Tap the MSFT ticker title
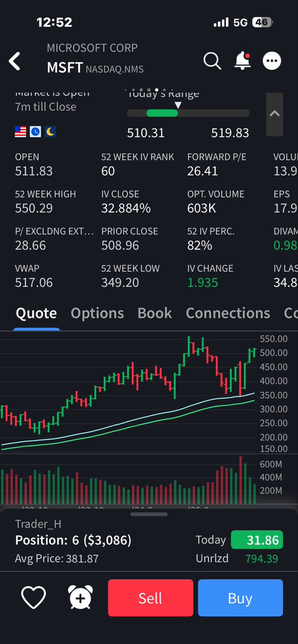The image size is (298, 644). (x=65, y=68)
